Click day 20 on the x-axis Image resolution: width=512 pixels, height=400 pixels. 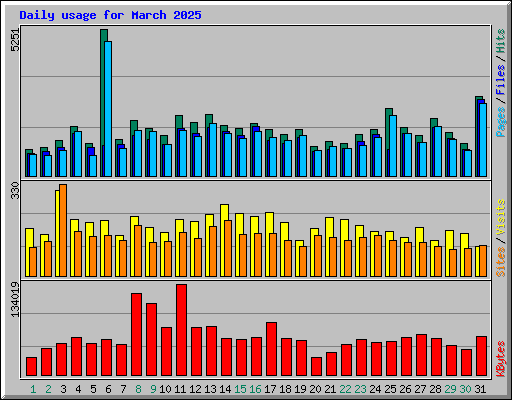point(315,389)
